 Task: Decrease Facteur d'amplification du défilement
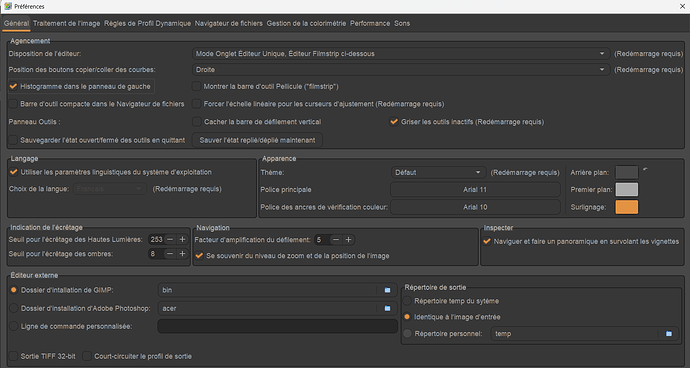click(x=336, y=239)
